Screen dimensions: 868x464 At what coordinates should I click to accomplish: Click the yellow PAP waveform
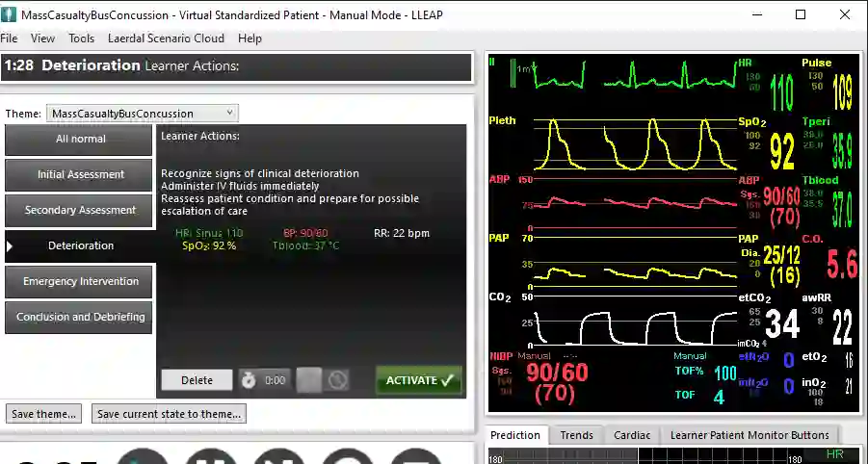tap(635, 272)
